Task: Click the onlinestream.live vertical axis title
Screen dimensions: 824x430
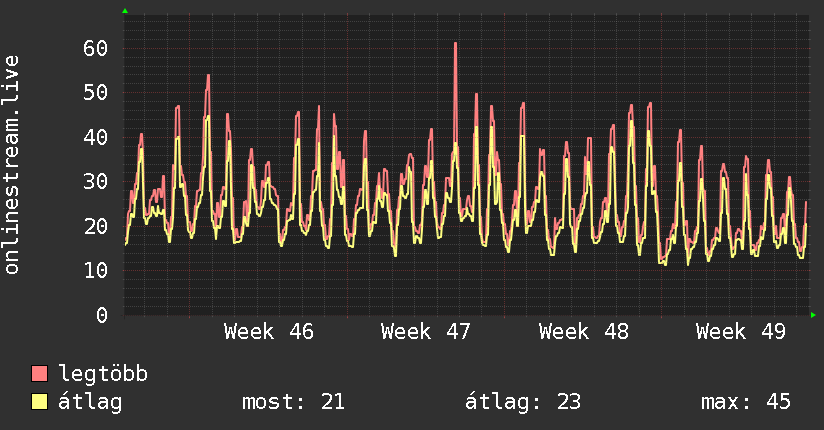Action: [x=12, y=165]
